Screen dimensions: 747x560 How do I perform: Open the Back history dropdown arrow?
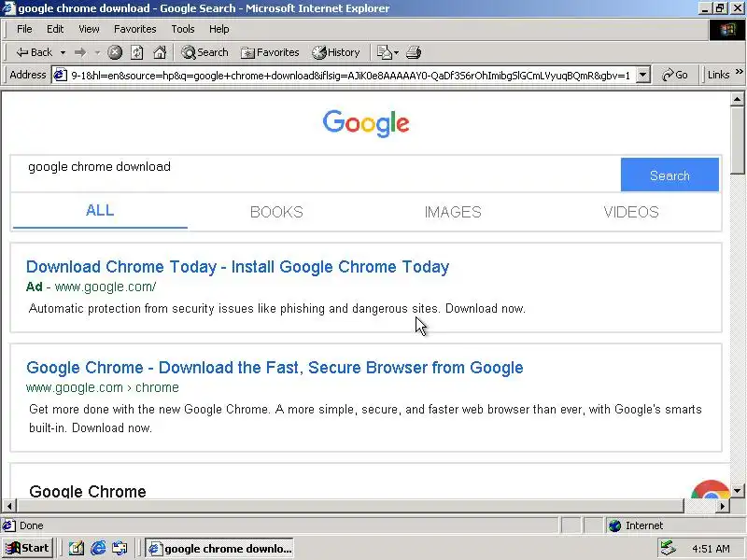[x=63, y=52]
